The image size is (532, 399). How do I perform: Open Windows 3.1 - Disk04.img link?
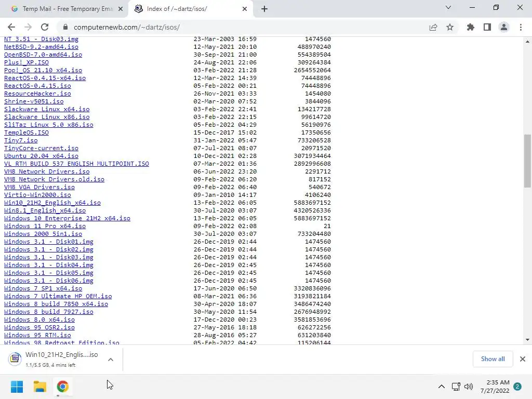[48, 265]
